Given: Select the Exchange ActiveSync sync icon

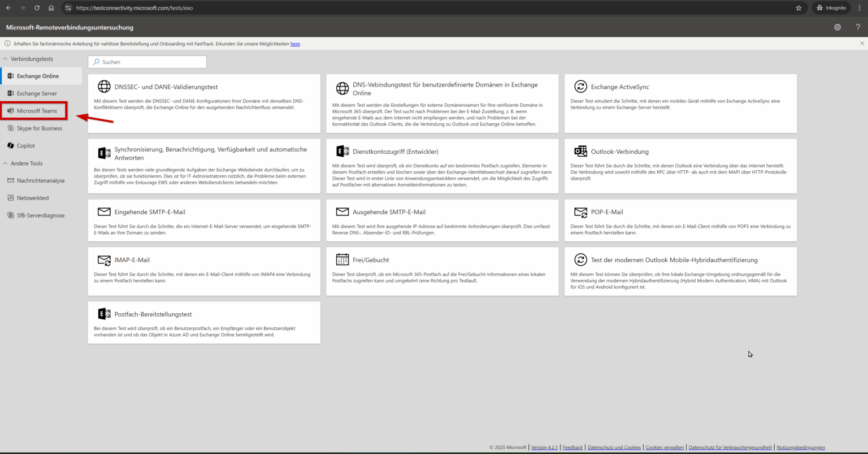Looking at the screenshot, I should point(580,87).
